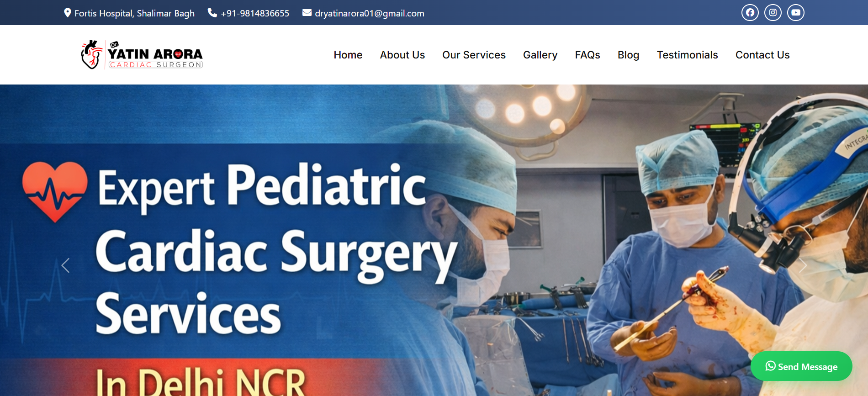
Task: Open the Contact Us page
Action: pyautogui.click(x=762, y=55)
